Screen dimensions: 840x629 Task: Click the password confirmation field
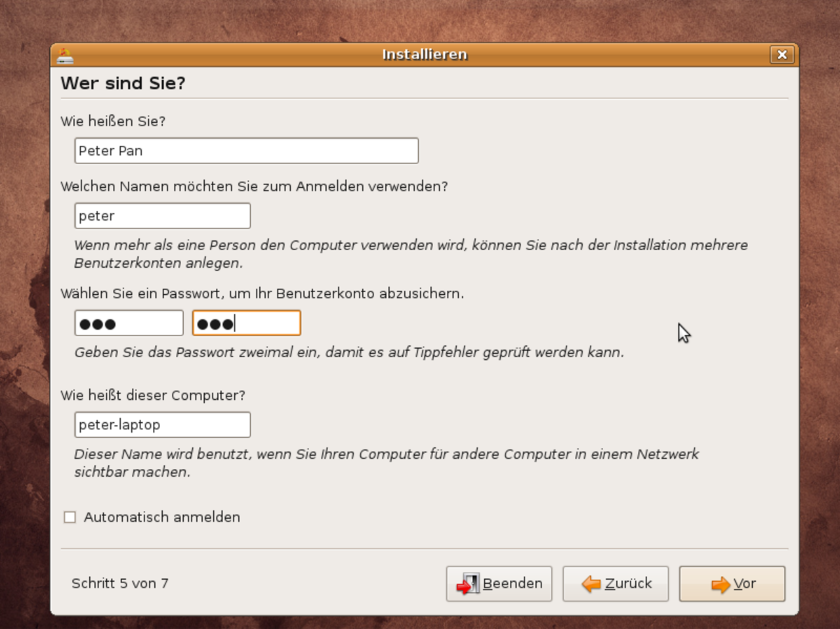(247, 323)
